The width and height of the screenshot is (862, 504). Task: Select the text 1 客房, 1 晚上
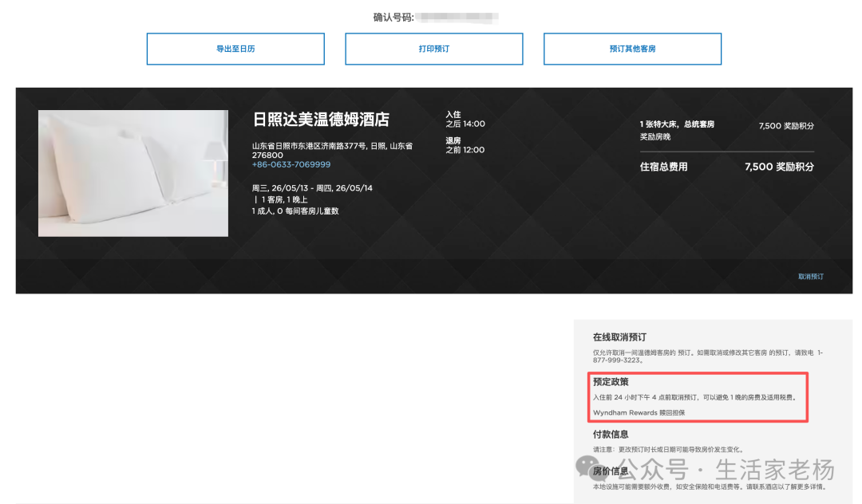(284, 199)
